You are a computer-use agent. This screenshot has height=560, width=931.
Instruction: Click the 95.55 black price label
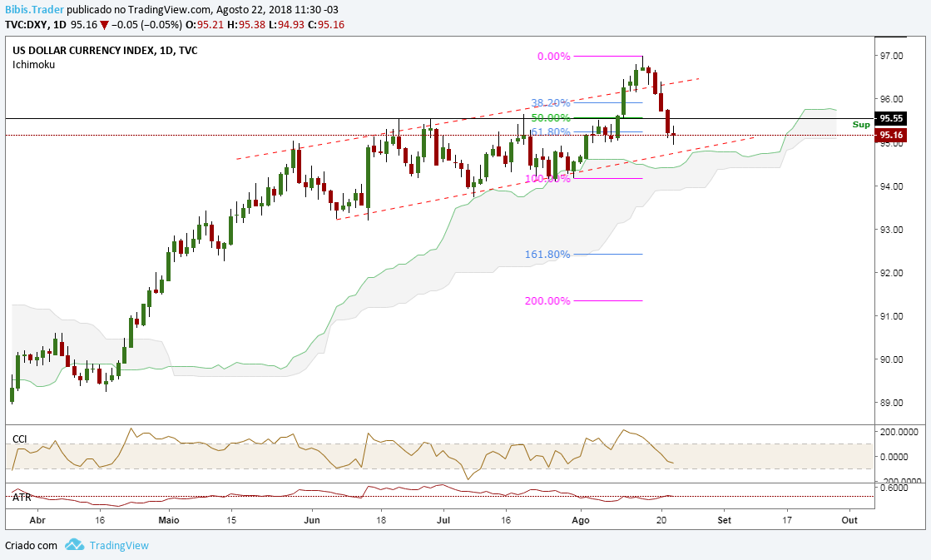tap(890, 118)
